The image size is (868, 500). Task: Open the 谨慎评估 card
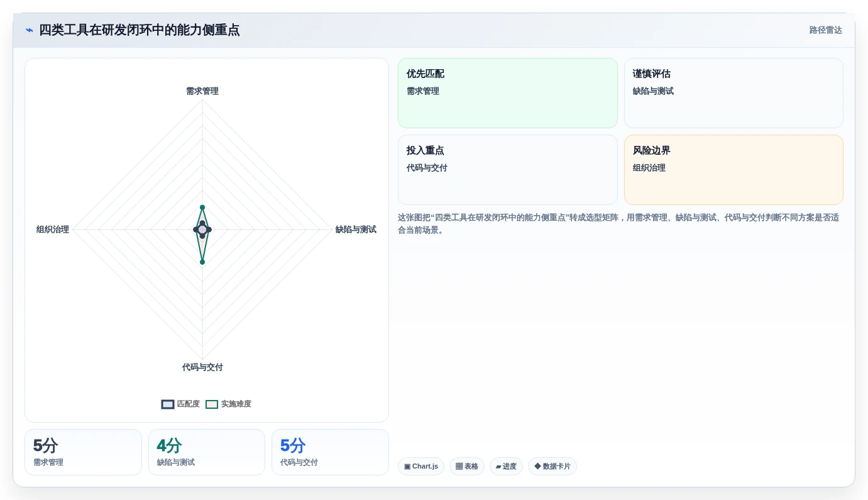click(x=733, y=93)
